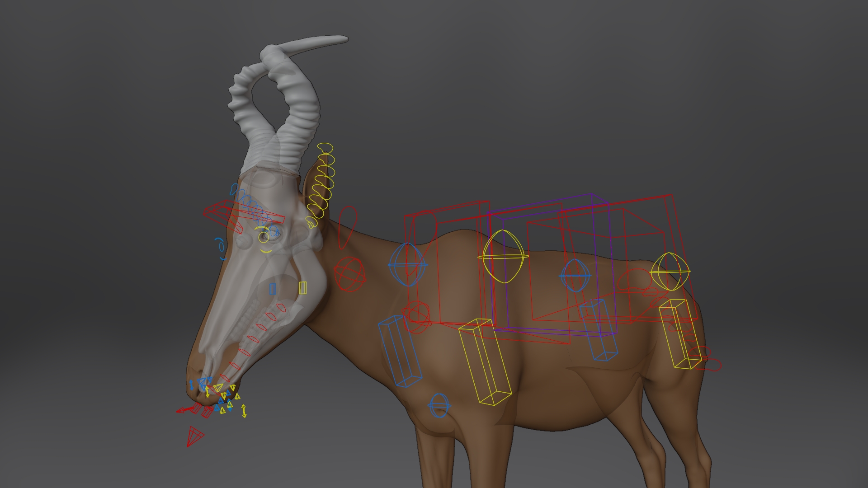Click the yellow circle control around the eye
Image resolution: width=868 pixels, height=488 pixels.
[x=264, y=238]
